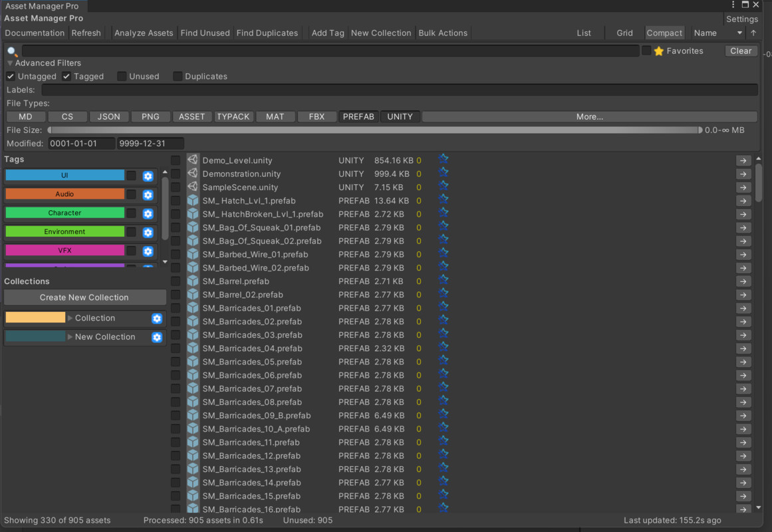This screenshot has height=532, width=772.
Task: Click the Create New Collection button
Action: [x=84, y=297]
